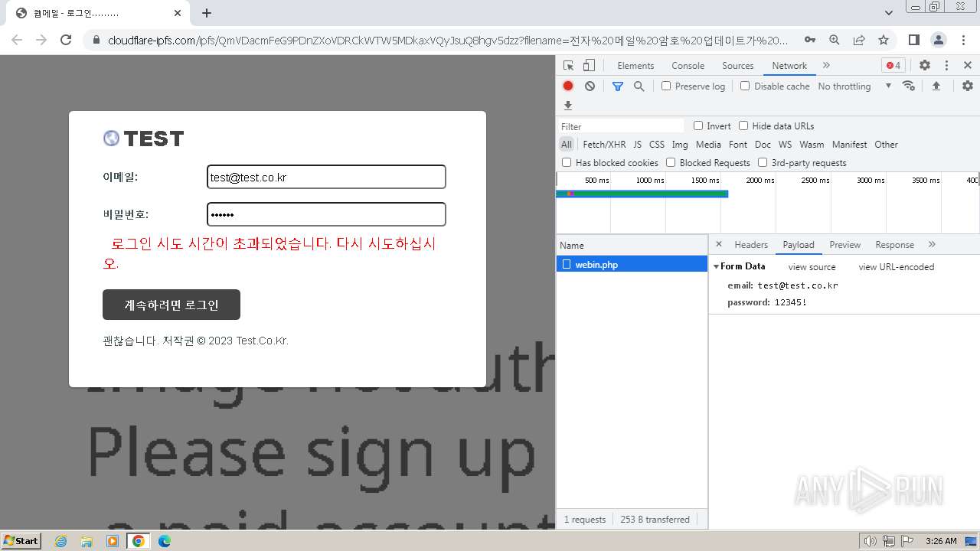Switch to the Console panel

coord(688,66)
